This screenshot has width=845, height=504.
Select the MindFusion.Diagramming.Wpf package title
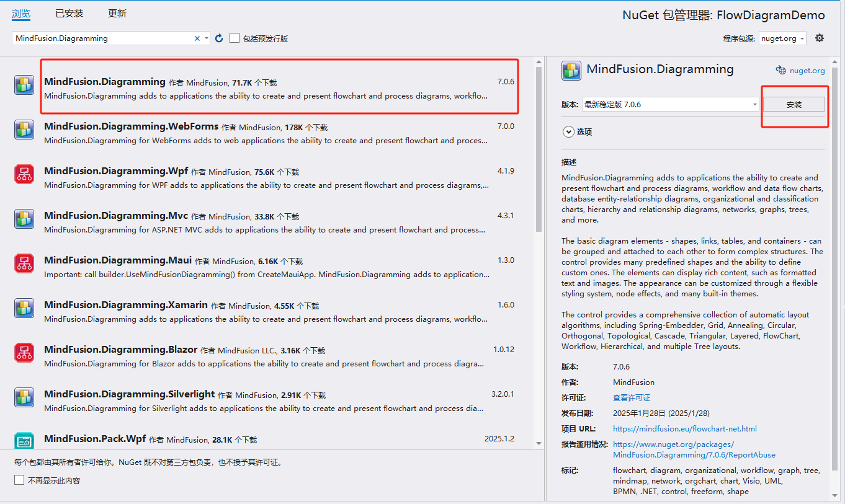[116, 171]
